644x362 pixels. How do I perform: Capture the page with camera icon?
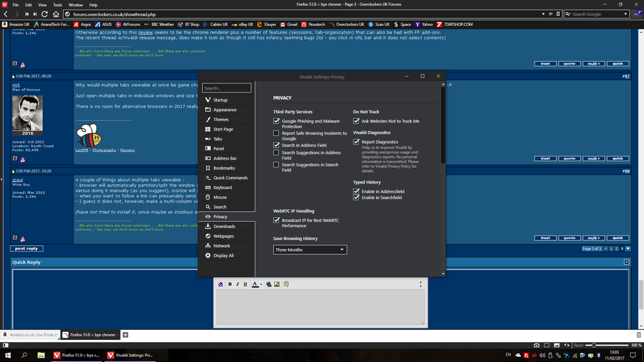536,345
